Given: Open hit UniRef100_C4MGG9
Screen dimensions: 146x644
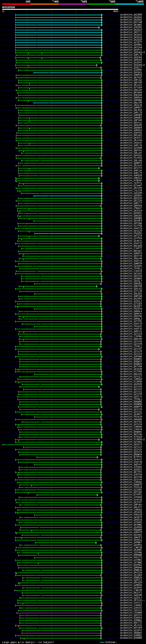Looking at the screenshot, I should [131, 379].
